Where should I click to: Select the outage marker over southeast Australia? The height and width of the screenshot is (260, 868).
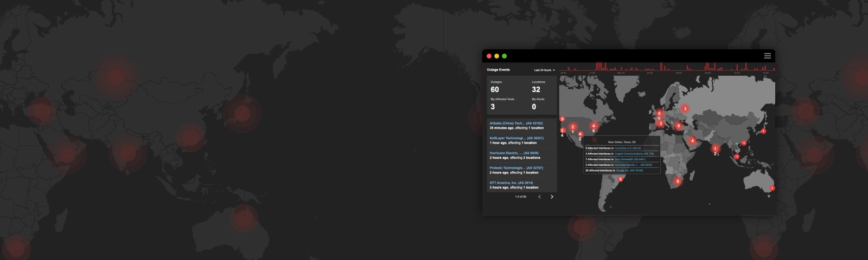(x=772, y=188)
